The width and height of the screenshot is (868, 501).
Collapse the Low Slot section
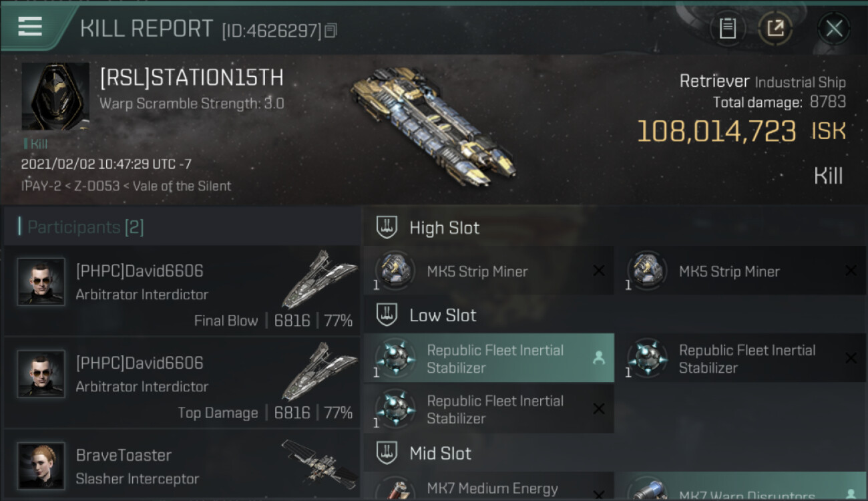click(387, 315)
